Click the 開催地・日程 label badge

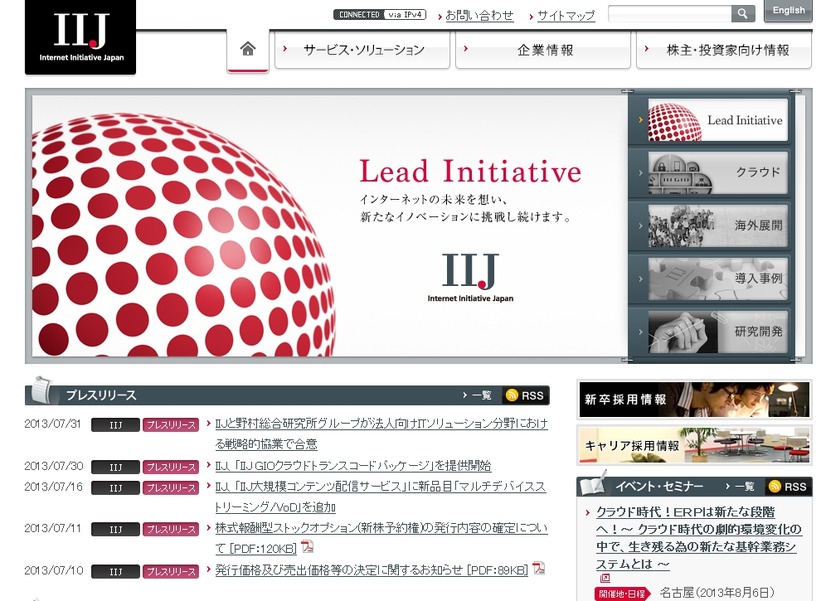tap(622, 594)
